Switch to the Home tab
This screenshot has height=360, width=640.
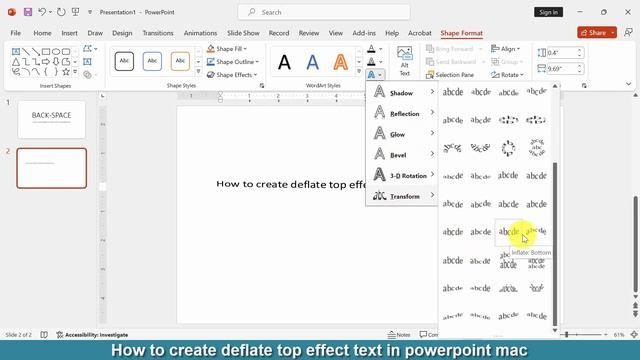(x=42, y=33)
